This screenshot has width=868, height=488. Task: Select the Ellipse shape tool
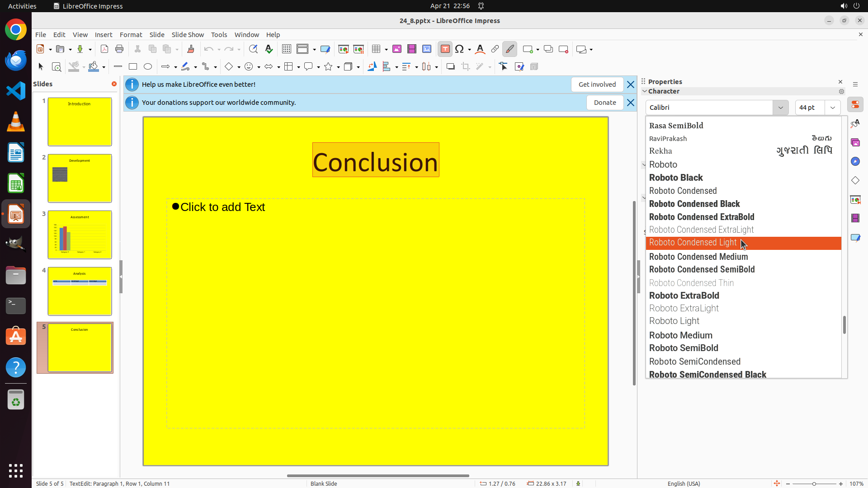148,67
